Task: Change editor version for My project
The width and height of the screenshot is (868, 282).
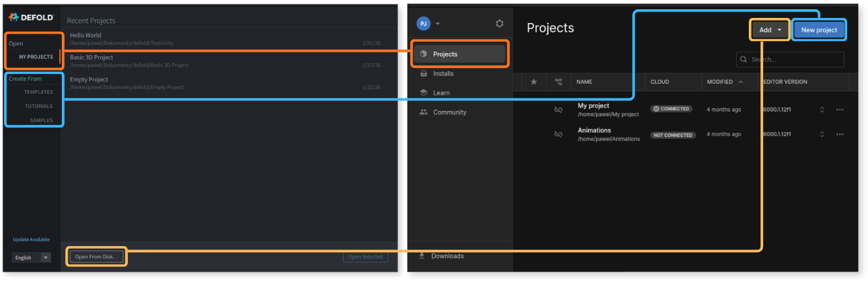Action: [x=822, y=110]
